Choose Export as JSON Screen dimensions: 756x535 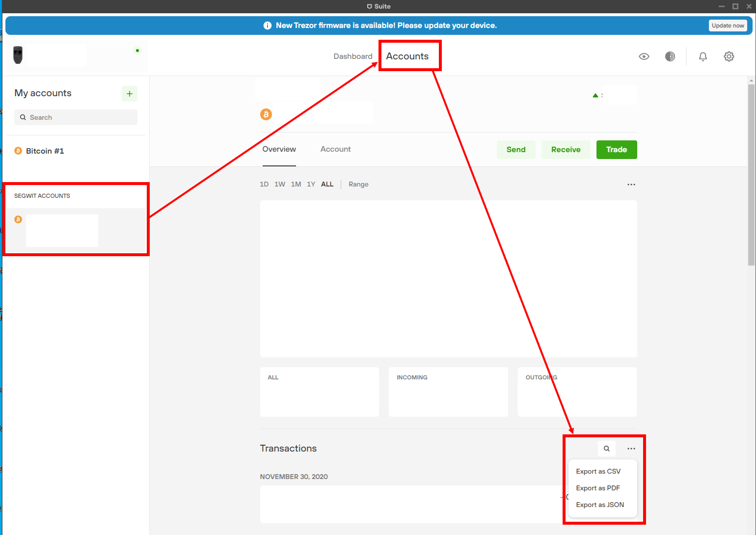pyautogui.click(x=603, y=505)
